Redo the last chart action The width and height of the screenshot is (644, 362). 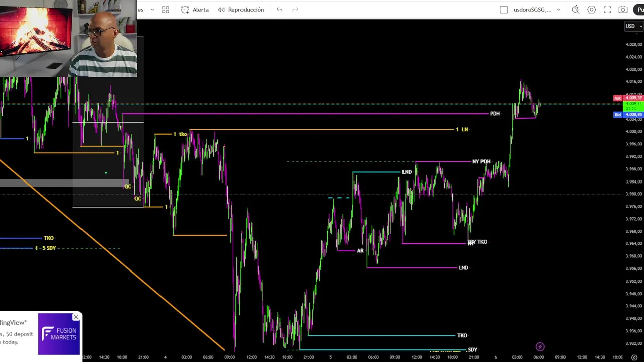coord(295,10)
